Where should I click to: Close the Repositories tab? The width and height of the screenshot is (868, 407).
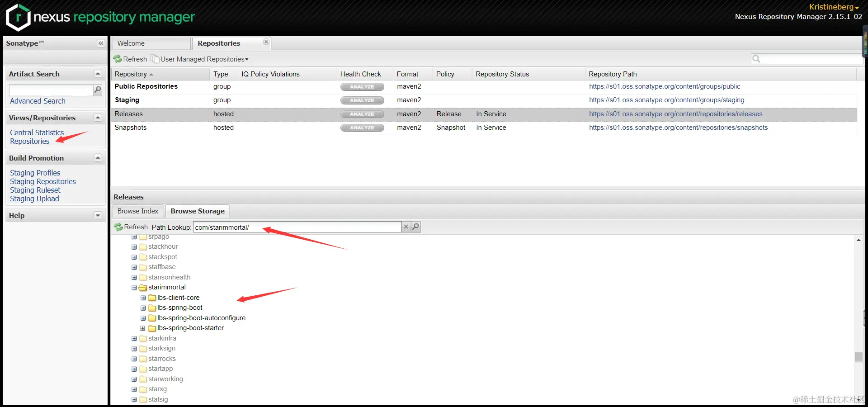click(x=266, y=42)
